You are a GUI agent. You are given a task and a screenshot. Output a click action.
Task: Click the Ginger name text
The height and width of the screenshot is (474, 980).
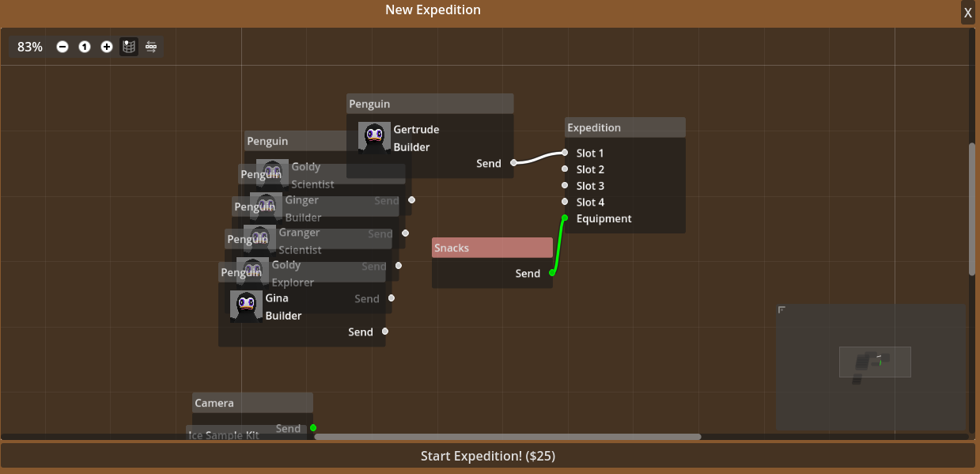tap(302, 200)
